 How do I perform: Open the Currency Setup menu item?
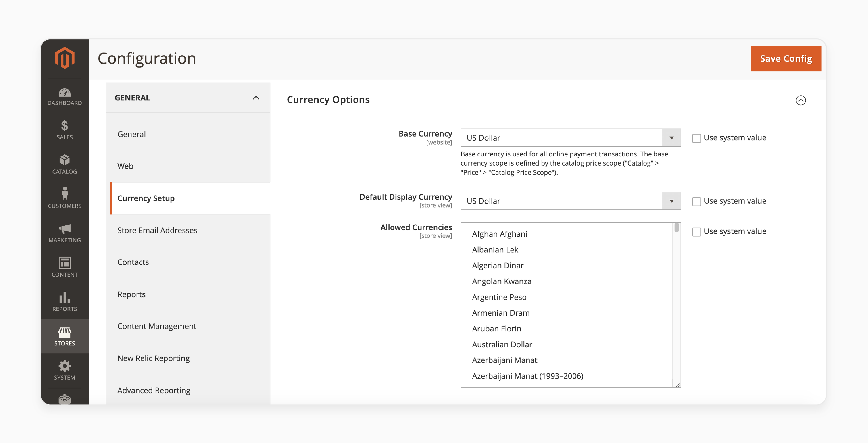tap(146, 198)
